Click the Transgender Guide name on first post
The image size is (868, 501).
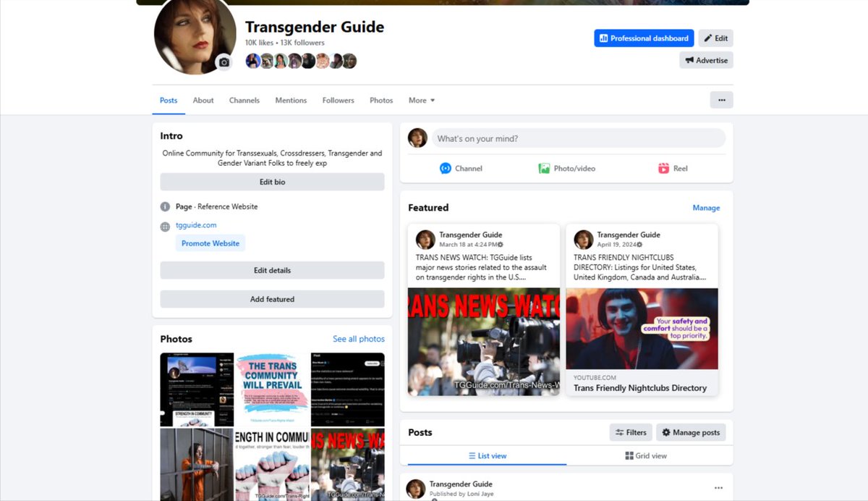pos(461,484)
